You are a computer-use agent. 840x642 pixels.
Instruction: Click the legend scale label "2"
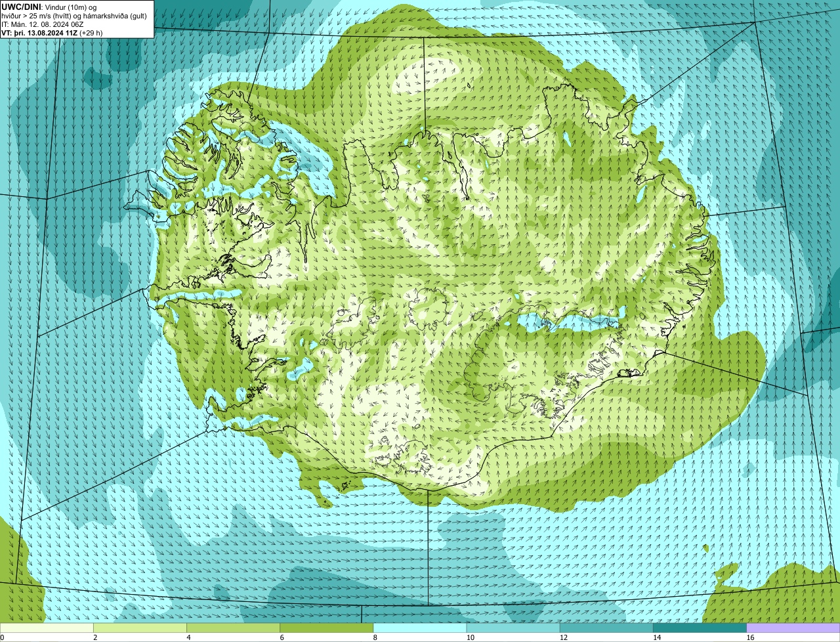(95, 637)
